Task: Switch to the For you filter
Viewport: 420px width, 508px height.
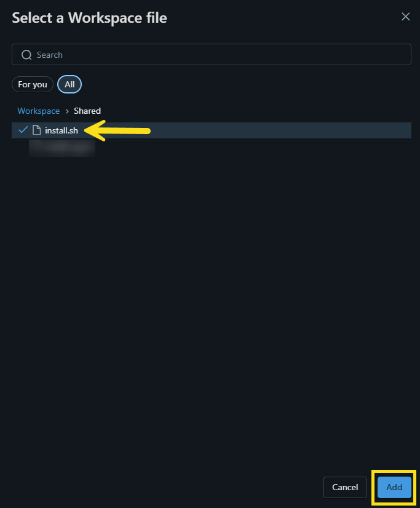Action: pos(33,84)
